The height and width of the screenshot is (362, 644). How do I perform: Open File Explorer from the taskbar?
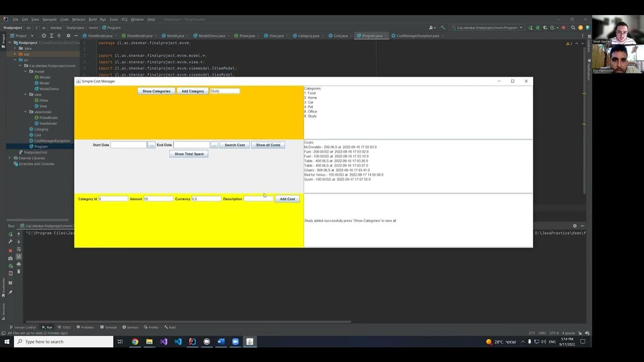(149, 341)
